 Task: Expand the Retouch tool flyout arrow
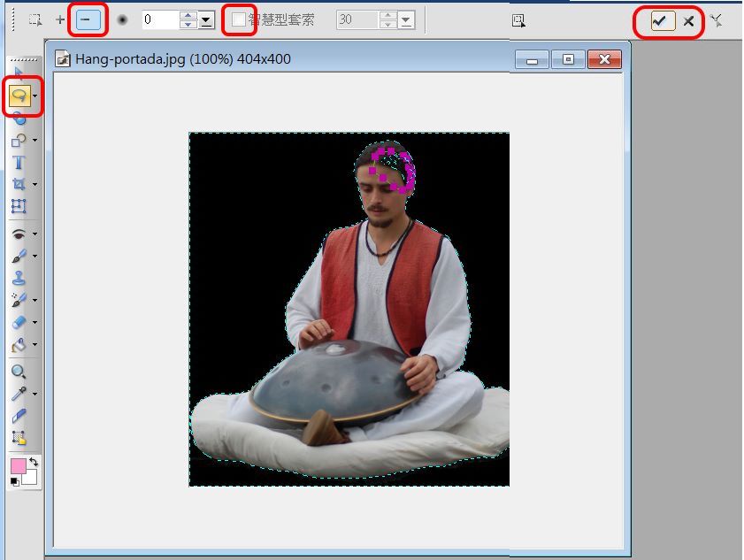pyautogui.click(x=35, y=301)
